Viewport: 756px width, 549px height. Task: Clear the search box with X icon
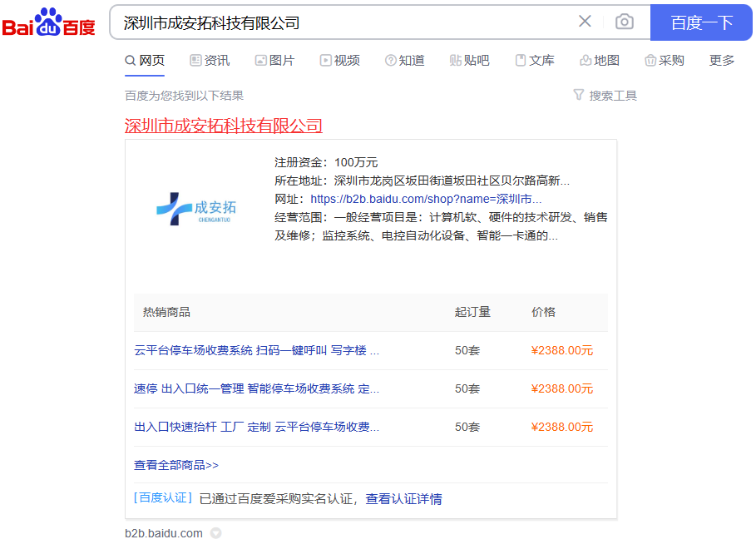coord(585,22)
